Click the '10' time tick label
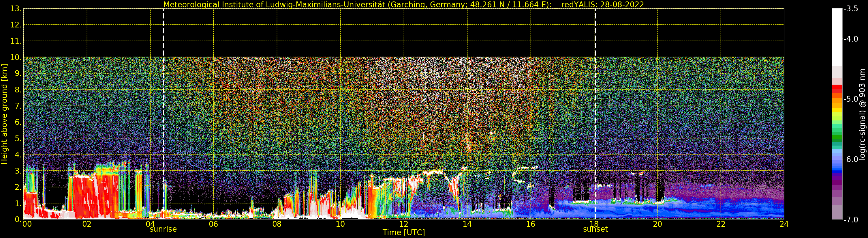Image resolution: width=868 pixels, height=238 pixels. [340, 224]
